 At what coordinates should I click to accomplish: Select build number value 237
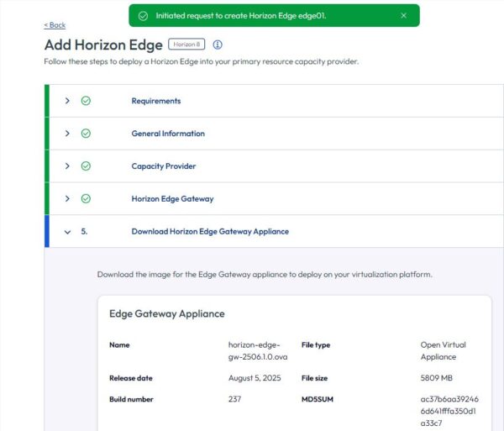click(234, 399)
